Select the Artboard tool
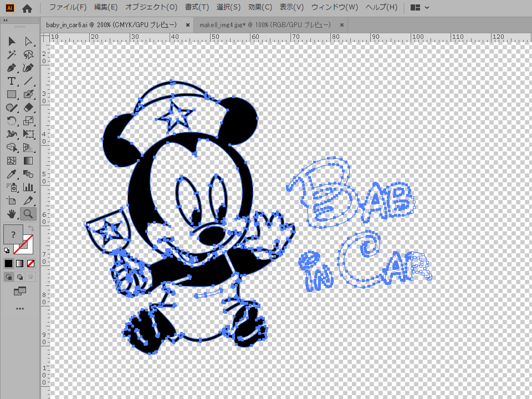This screenshot has height=399, width=532. [12, 201]
